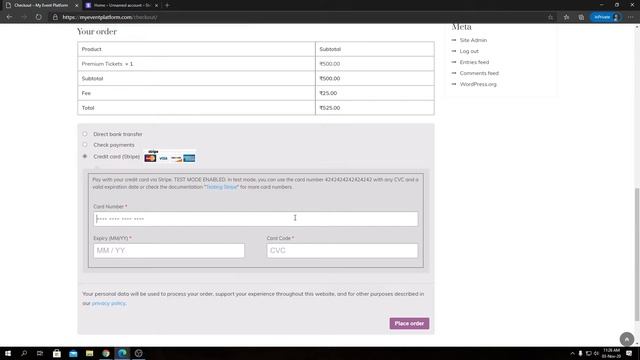Click the Edge icon on taskbar

pyautogui.click(x=122, y=353)
